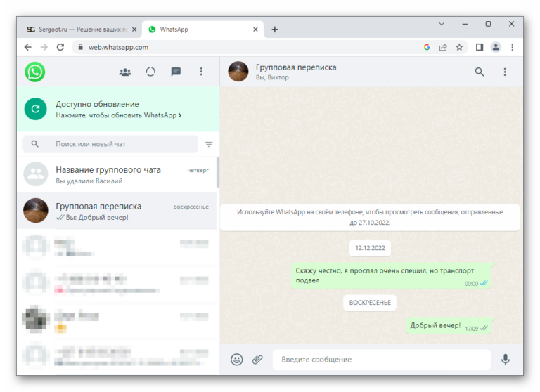The height and width of the screenshot is (392, 540).
Task: Open the 'Название группового чата' conversation
Action: coord(117,174)
